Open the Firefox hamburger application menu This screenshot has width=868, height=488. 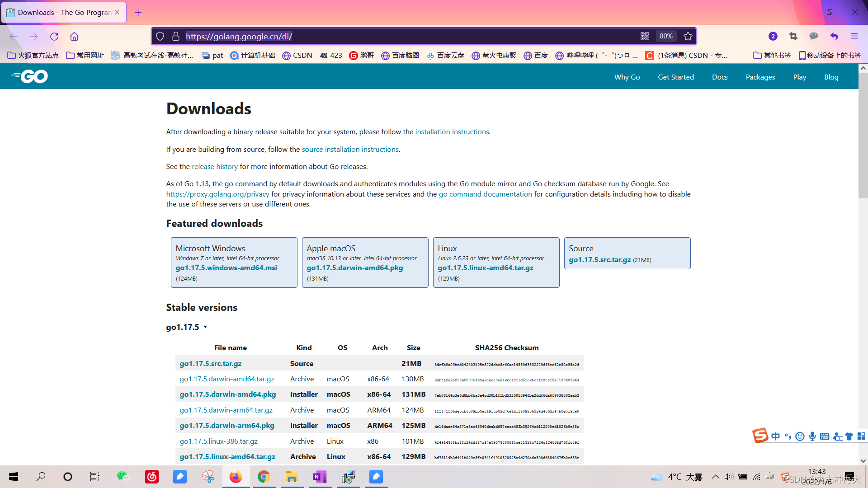coord(854,36)
